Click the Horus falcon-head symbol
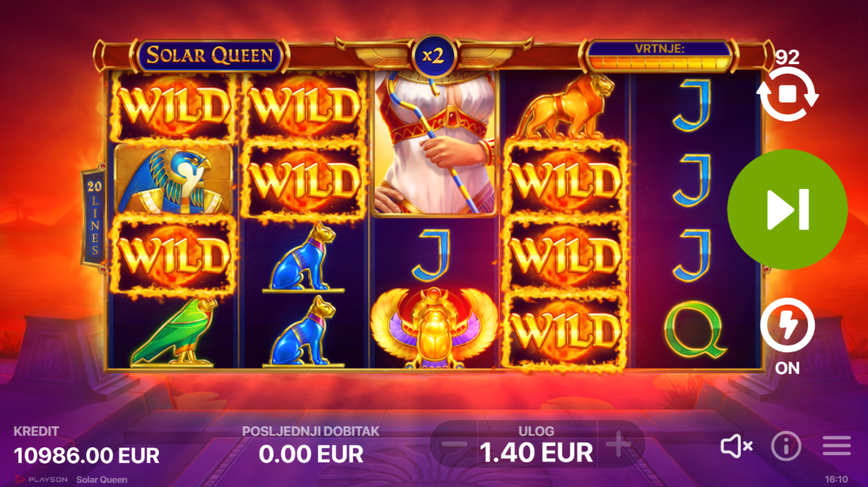868x487 pixels. coord(173,180)
